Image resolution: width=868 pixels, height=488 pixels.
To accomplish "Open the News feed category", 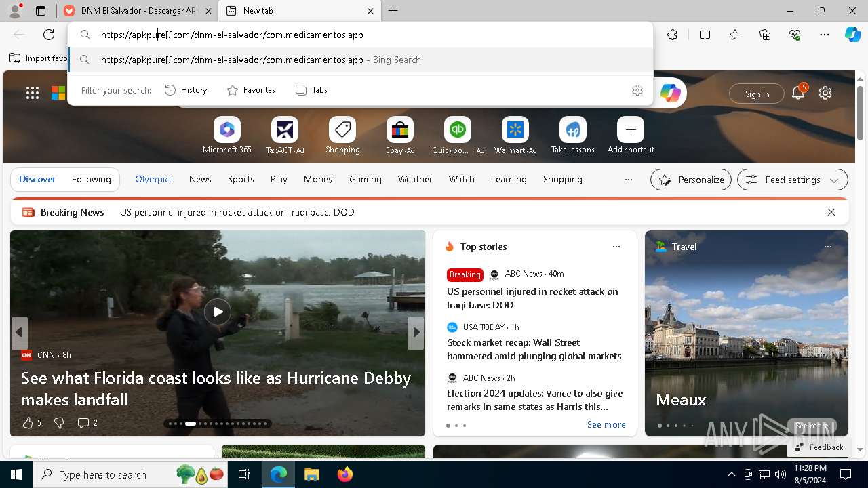I will point(200,180).
